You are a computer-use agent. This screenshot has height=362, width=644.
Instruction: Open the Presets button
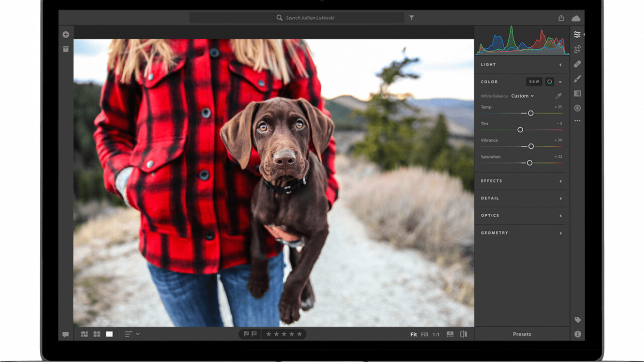[x=522, y=334]
